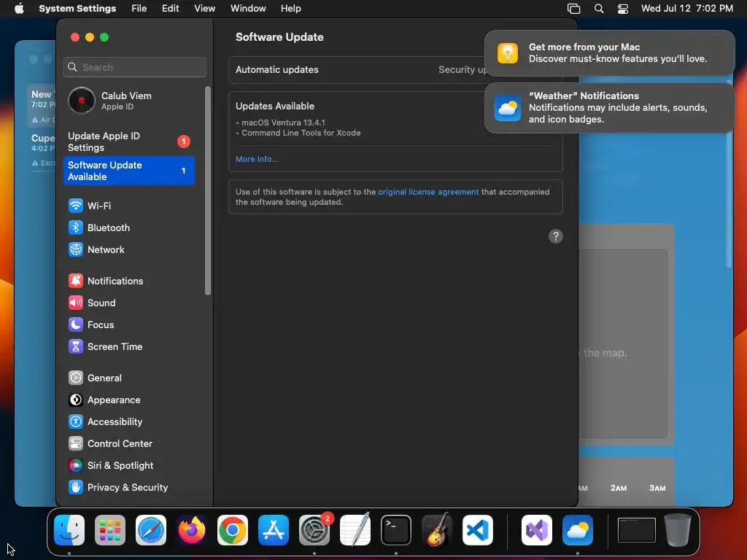Open the Weather Notifications banner

pyautogui.click(x=609, y=108)
